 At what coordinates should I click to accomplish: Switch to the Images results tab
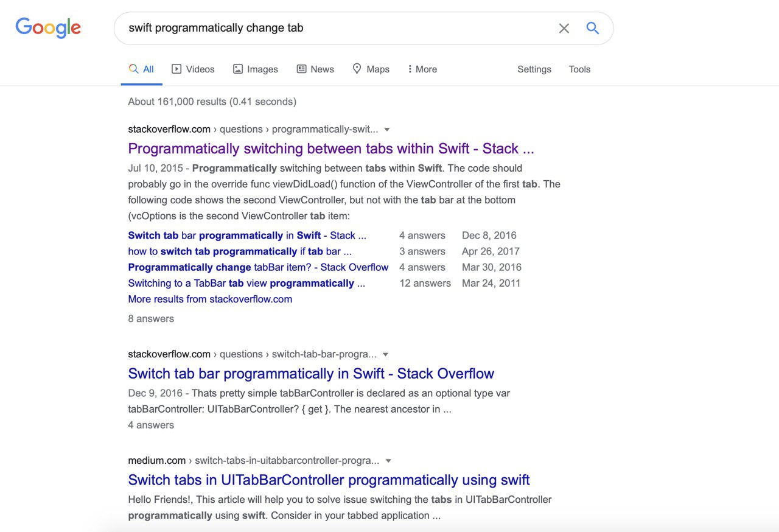tap(256, 69)
